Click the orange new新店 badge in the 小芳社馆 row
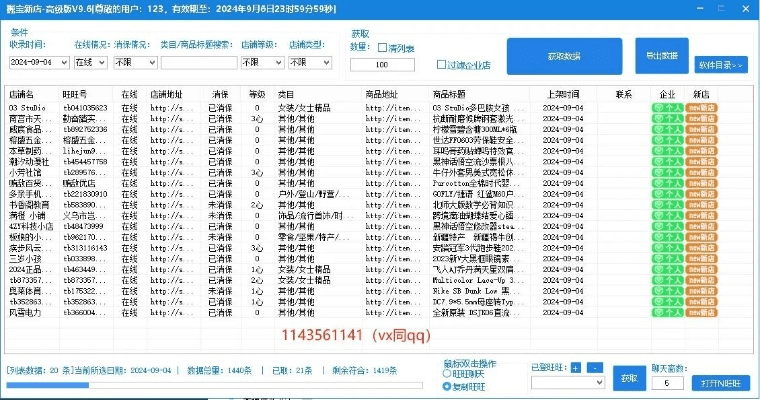760x400 pixels. 701,172
